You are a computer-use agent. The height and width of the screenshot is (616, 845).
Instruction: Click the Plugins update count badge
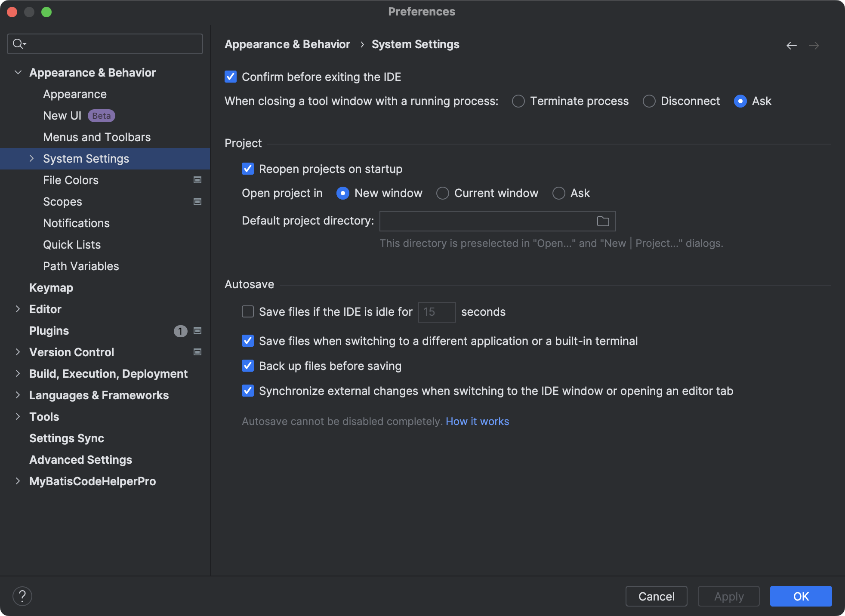point(180,331)
